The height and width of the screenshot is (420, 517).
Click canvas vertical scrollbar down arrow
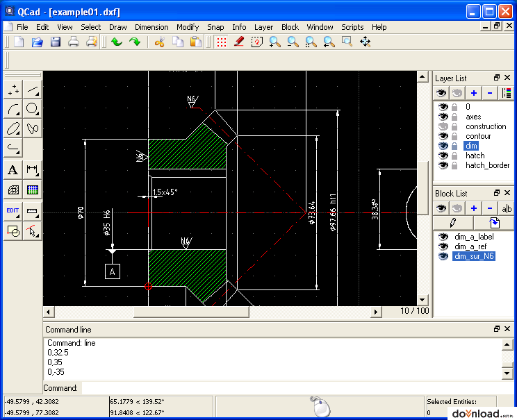[422, 300]
